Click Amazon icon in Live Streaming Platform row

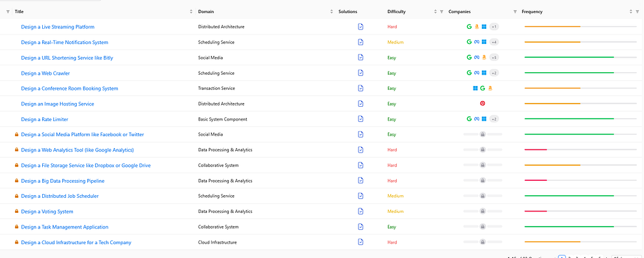coord(477,26)
